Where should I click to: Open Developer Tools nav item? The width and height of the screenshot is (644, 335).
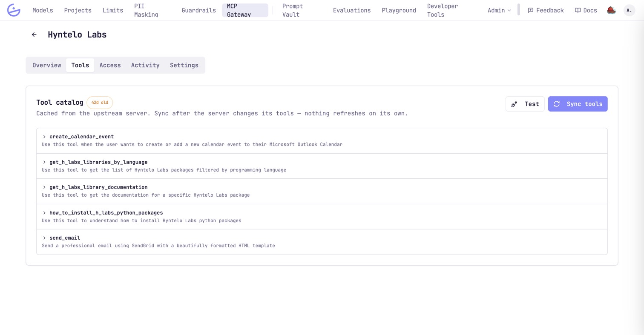click(x=443, y=10)
